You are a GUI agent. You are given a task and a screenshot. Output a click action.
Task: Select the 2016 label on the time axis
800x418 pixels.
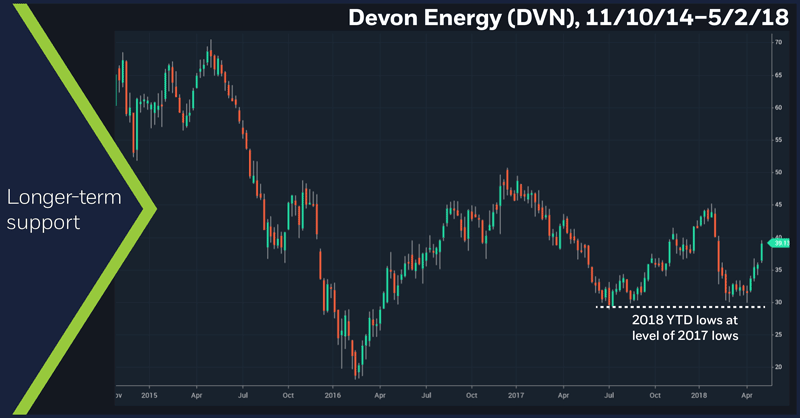click(x=333, y=394)
